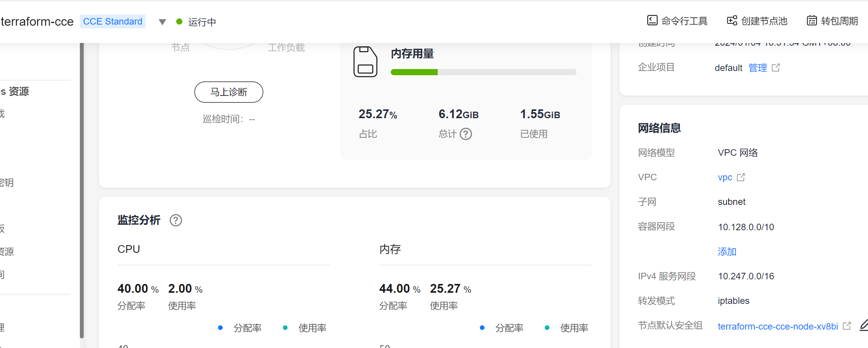Click the 马上诊断 button
This screenshot has width=868, height=348.
click(228, 92)
